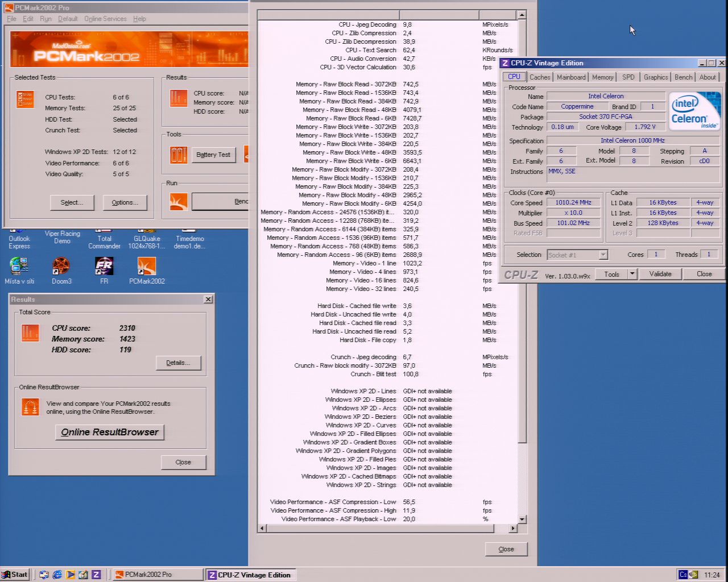
Task: Select the Viper Racing Demo desktop label
Action: 63,238
